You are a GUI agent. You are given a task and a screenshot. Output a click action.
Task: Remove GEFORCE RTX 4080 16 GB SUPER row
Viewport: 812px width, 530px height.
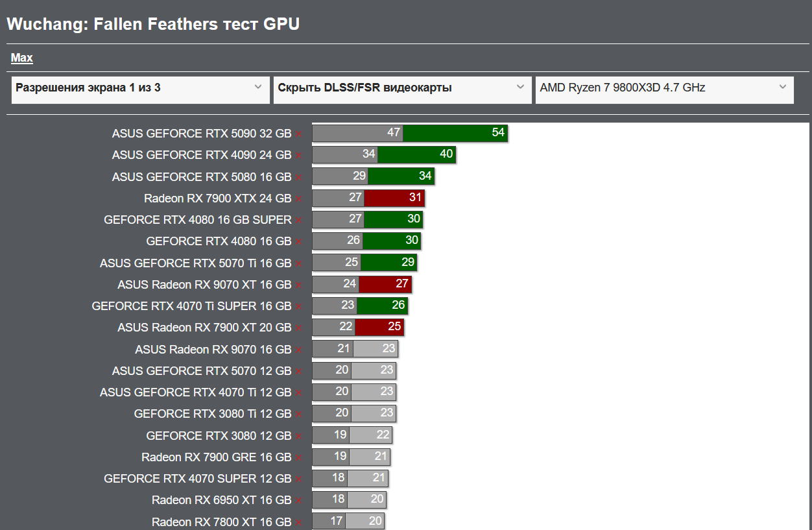(298, 220)
